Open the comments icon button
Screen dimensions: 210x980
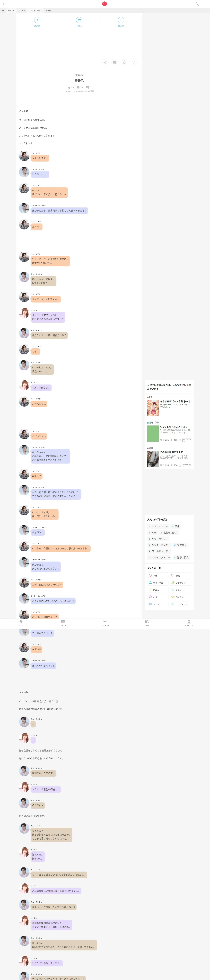click(x=115, y=62)
